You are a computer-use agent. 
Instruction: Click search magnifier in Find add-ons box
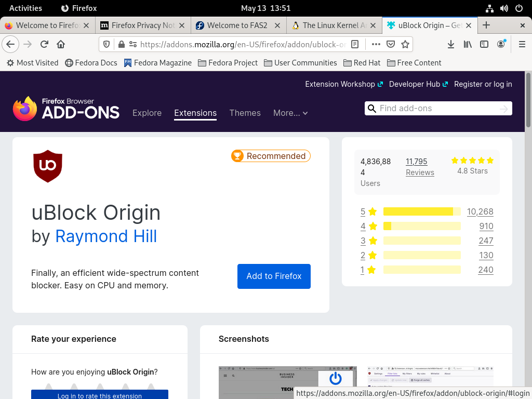pyautogui.click(x=372, y=109)
